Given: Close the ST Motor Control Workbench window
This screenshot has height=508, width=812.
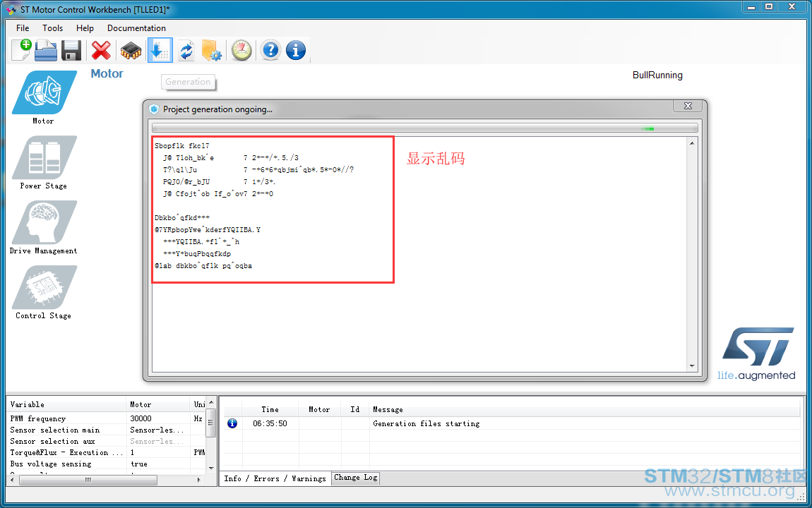Looking at the screenshot, I should click(x=792, y=7).
